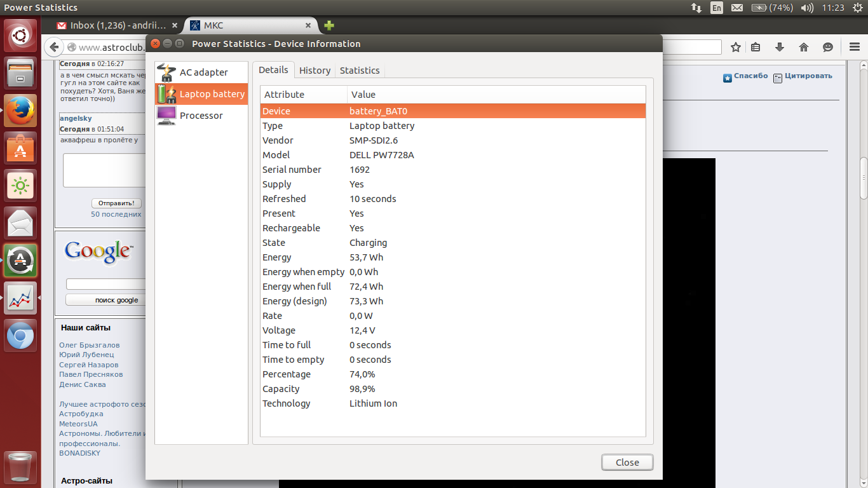This screenshot has height=488, width=868.
Task: Open the History tab
Action: 315,71
